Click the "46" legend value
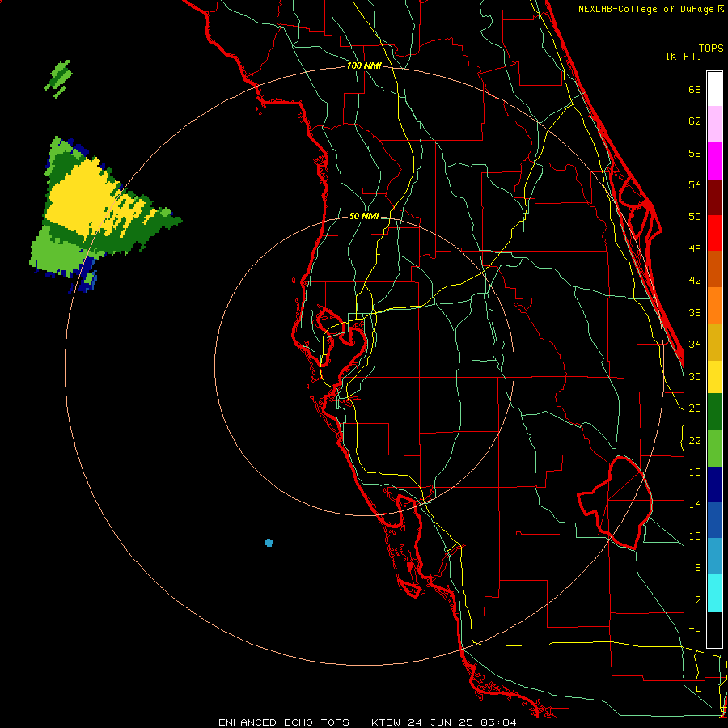 695,248
